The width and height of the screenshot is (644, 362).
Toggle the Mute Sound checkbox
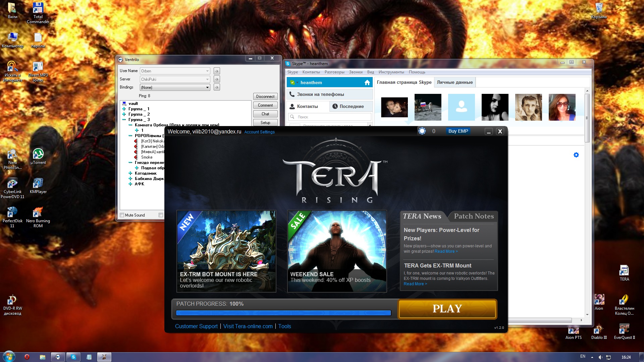tap(122, 215)
